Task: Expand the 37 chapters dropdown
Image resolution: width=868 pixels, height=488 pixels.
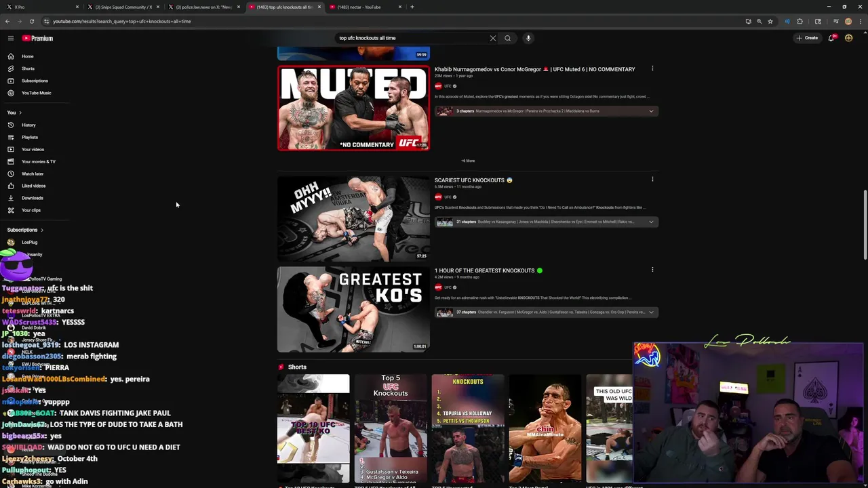Action: (651, 312)
